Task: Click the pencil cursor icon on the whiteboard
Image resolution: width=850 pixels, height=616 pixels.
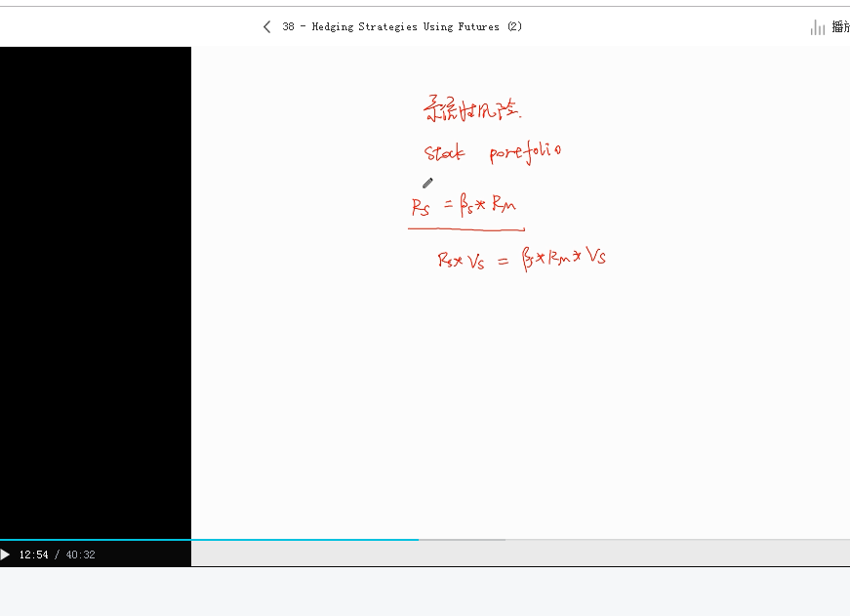Action: (427, 183)
